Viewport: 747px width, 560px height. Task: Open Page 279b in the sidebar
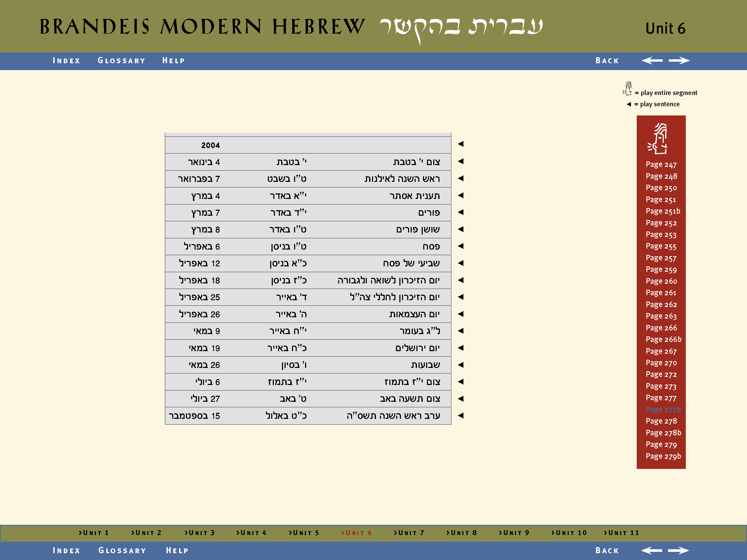click(x=663, y=456)
